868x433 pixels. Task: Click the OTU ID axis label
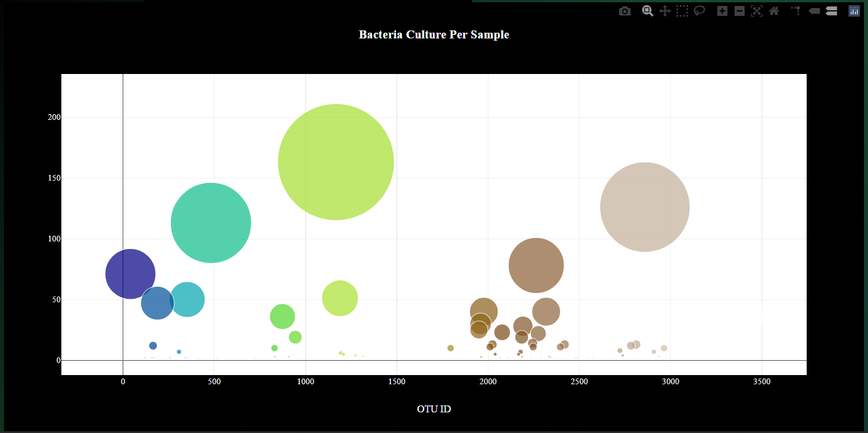(x=434, y=409)
